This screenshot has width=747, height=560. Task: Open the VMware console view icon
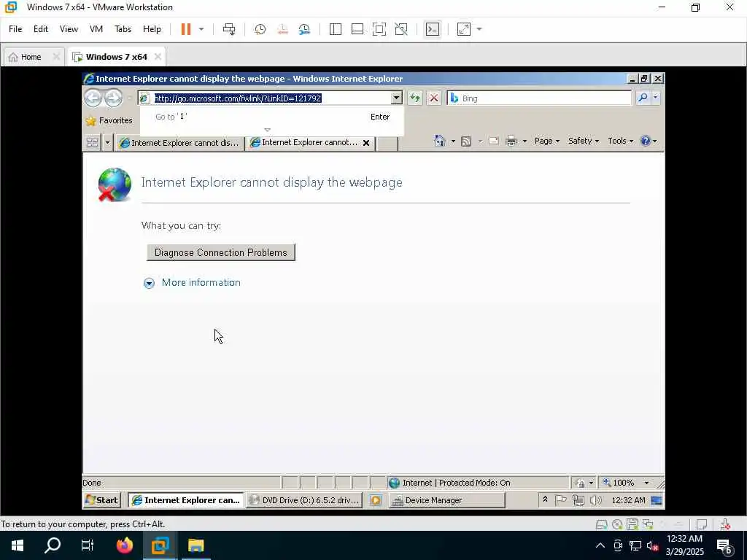(432, 29)
